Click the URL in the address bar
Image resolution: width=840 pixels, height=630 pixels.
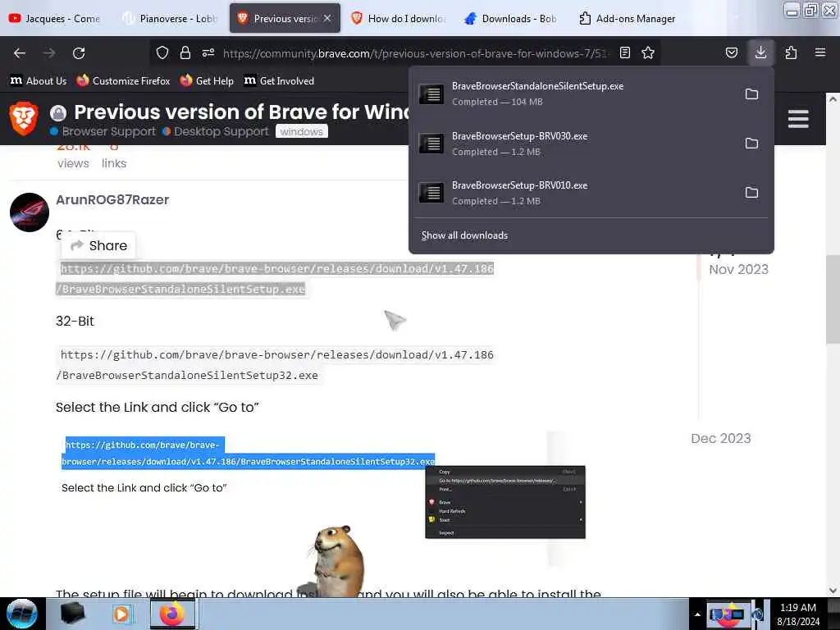(415, 53)
